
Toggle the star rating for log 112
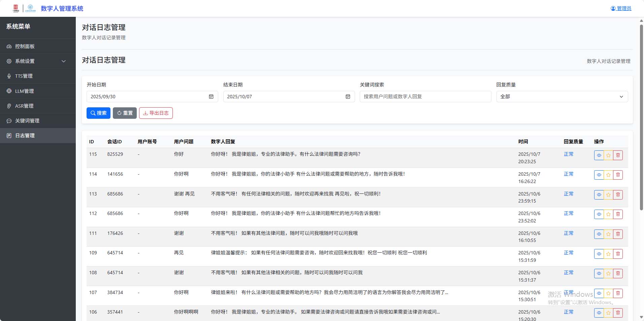tap(608, 214)
